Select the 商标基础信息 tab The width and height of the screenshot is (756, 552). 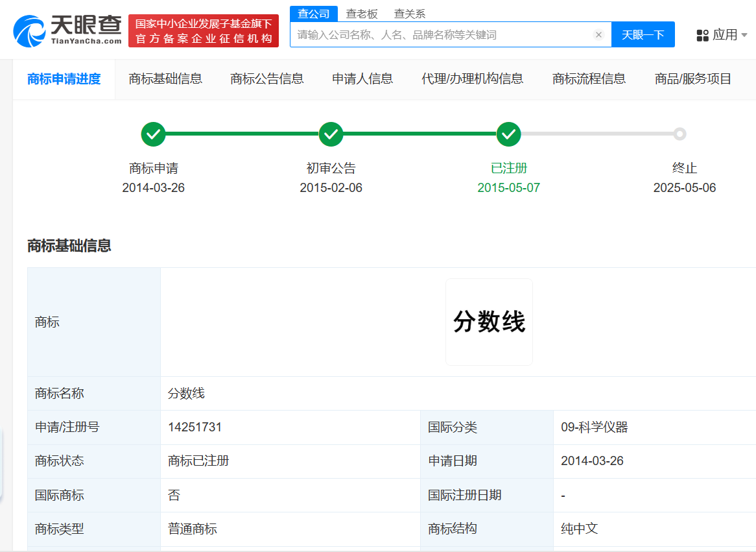(166, 78)
